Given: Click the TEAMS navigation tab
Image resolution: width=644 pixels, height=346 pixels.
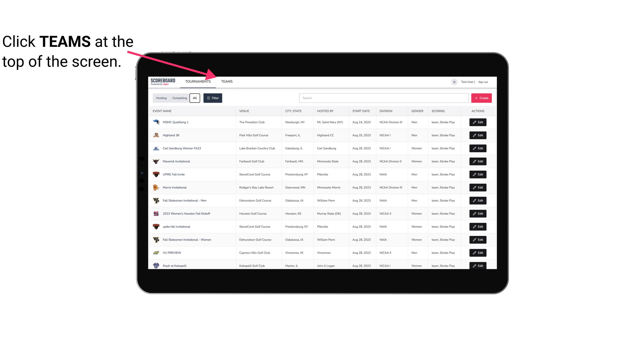Looking at the screenshot, I should [226, 82].
